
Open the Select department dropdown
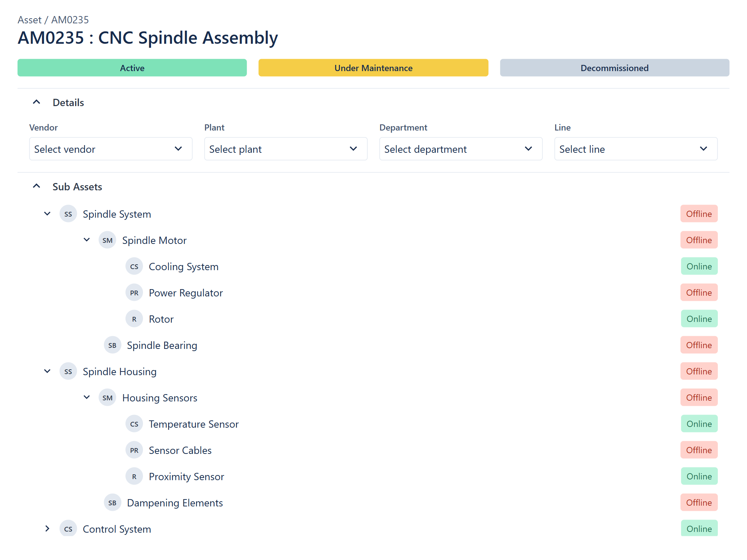(x=461, y=149)
